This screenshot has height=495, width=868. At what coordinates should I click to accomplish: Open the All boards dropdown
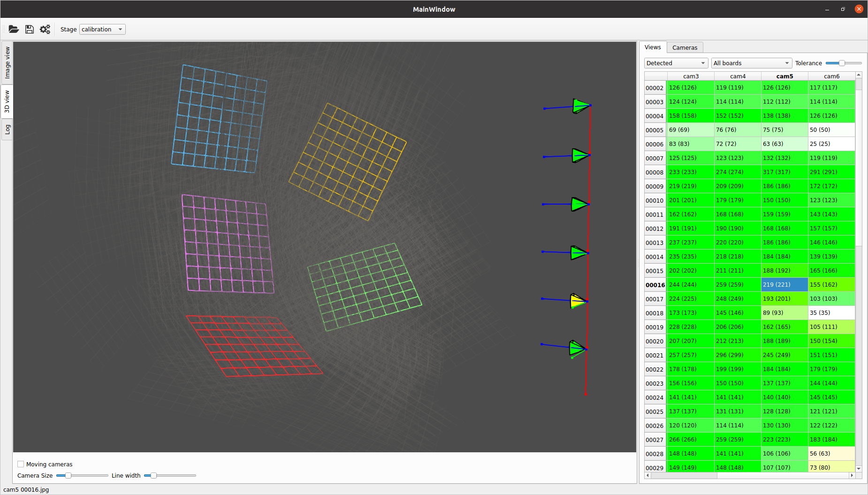(x=752, y=63)
